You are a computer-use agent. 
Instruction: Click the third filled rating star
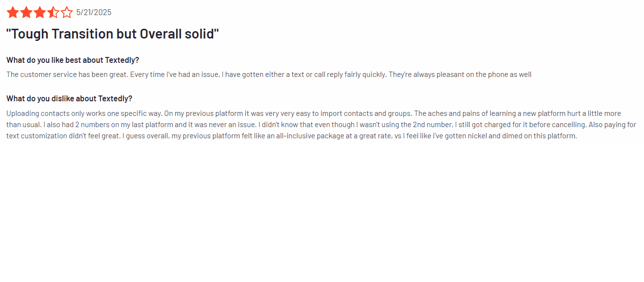[x=40, y=12]
